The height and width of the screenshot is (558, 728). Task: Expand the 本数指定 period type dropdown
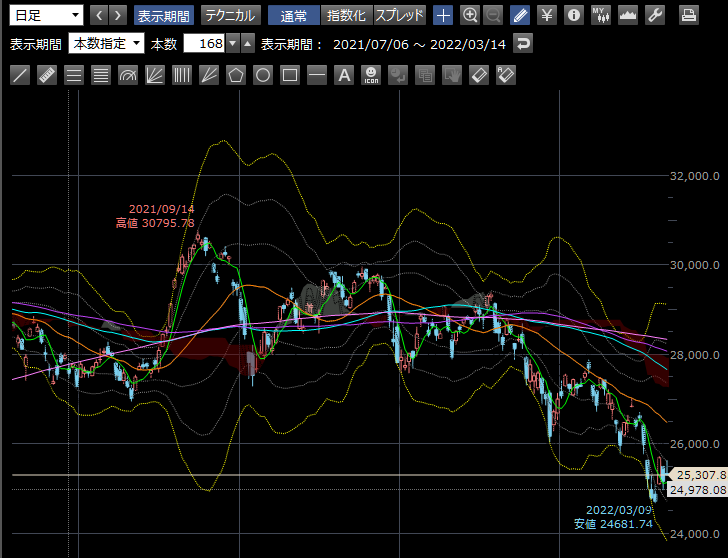coord(107,44)
